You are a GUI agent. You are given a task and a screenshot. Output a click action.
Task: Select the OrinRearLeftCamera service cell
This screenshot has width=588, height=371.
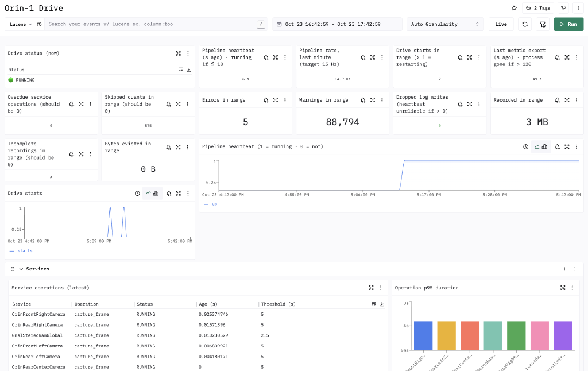coord(36,357)
